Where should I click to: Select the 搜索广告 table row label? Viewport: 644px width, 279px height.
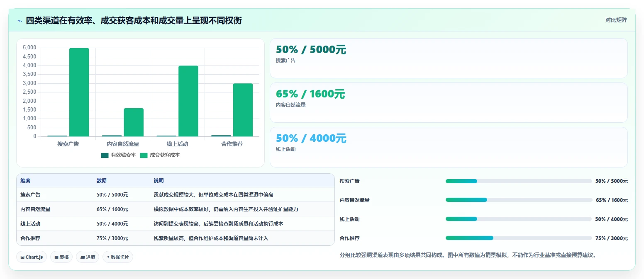30,195
